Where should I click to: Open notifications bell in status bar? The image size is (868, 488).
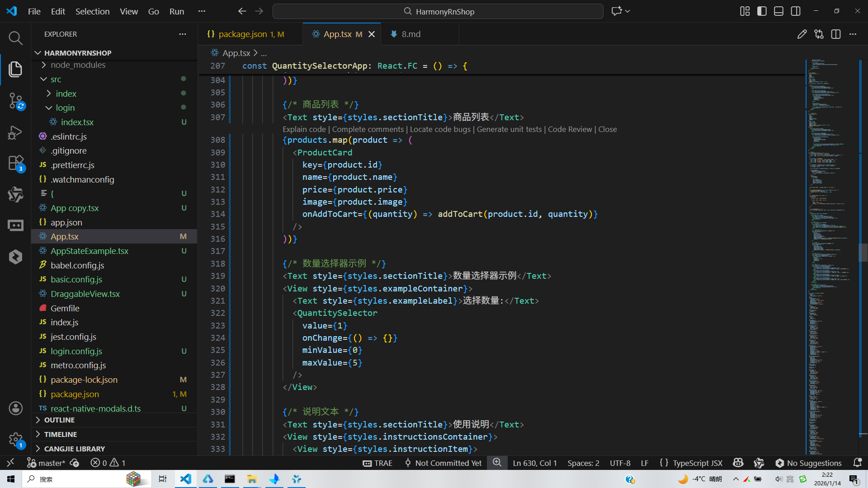tap(857, 463)
